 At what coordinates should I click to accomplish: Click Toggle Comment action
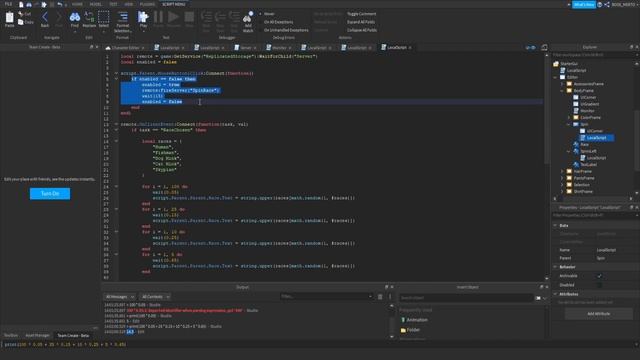(361, 14)
